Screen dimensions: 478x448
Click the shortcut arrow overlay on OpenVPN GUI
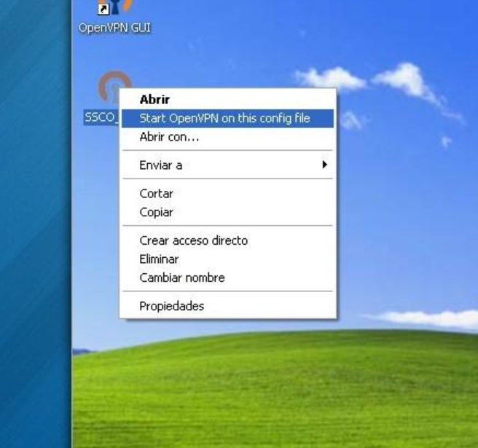click(x=103, y=9)
